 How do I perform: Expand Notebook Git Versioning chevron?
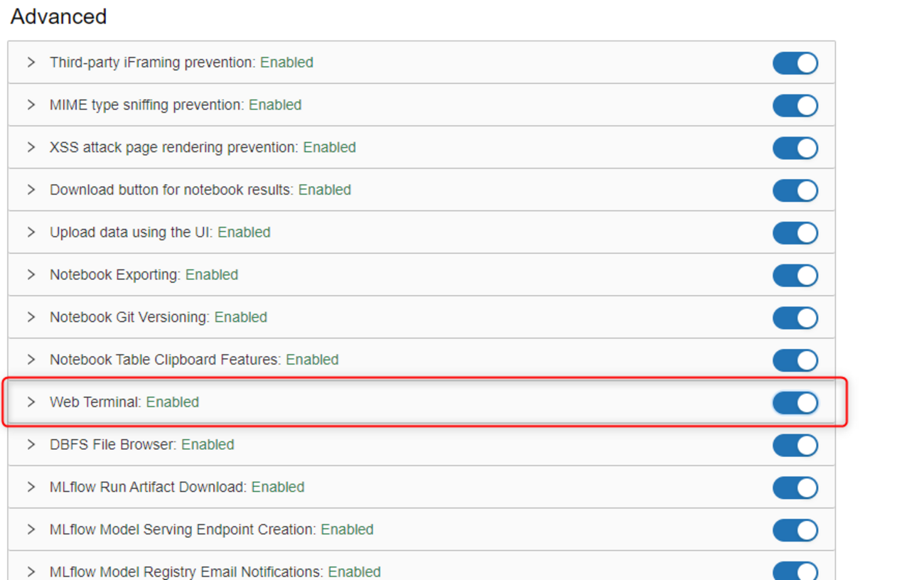click(x=31, y=317)
